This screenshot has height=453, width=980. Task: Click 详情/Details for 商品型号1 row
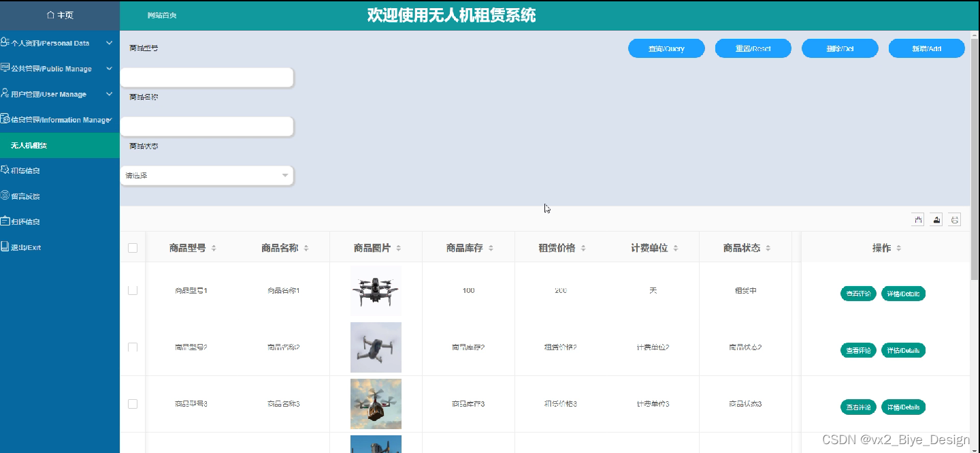click(x=903, y=294)
